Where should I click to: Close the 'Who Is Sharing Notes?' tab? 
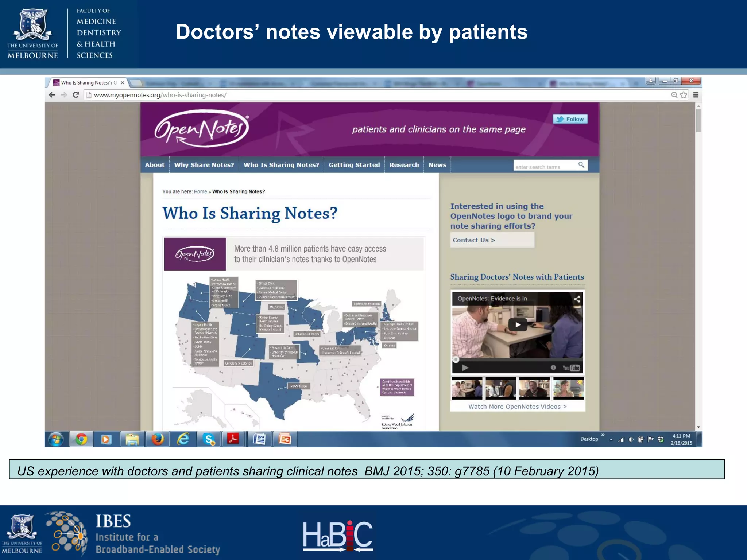click(x=123, y=83)
